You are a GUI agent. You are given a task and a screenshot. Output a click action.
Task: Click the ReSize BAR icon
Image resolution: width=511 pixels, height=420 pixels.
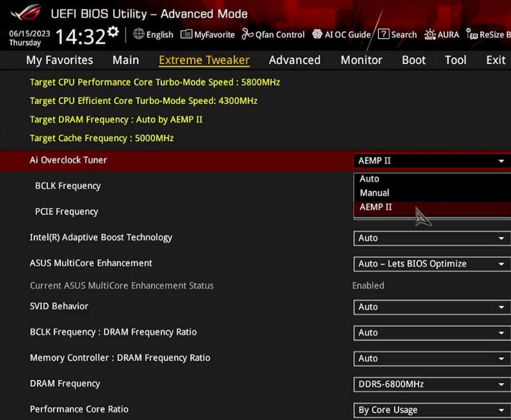(x=472, y=34)
